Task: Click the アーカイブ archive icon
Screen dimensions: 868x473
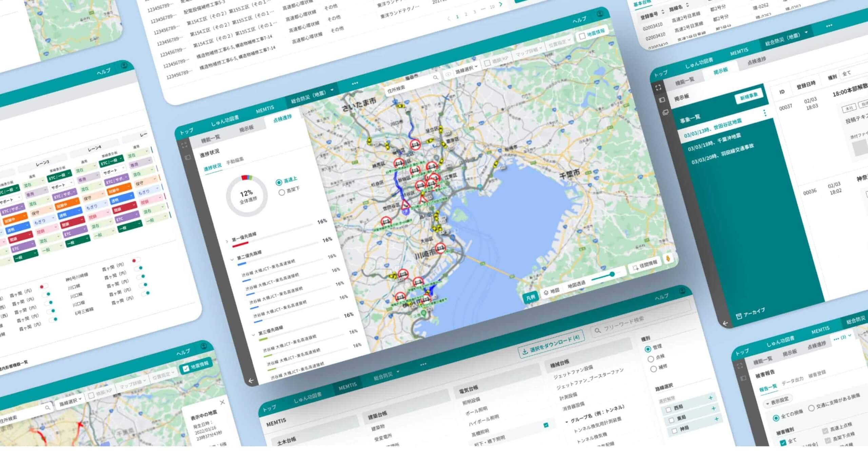Action: click(739, 316)
